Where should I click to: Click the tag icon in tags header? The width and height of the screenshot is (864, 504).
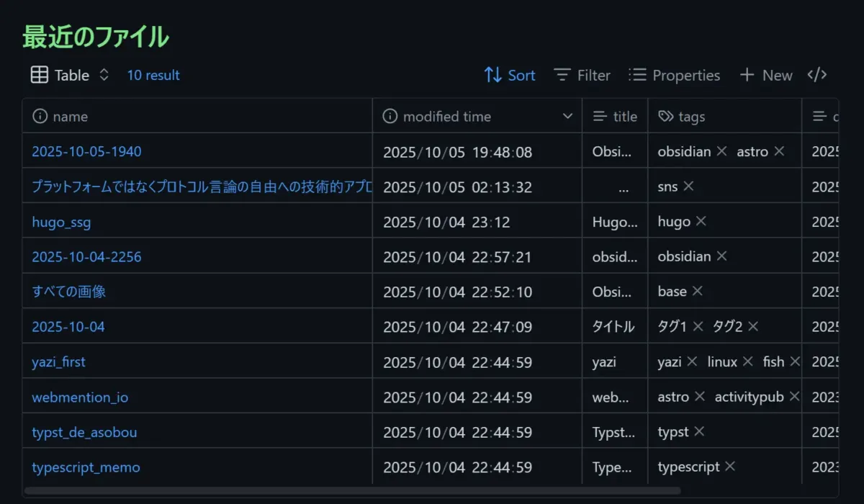click(666, 116)
